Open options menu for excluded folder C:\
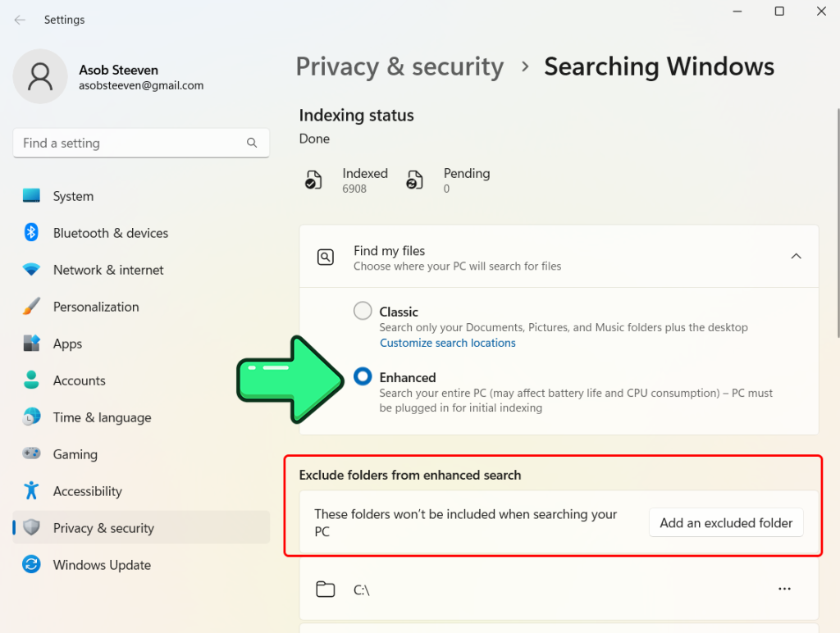This screenshot has width=840, height=633. (x=784, y=589)
